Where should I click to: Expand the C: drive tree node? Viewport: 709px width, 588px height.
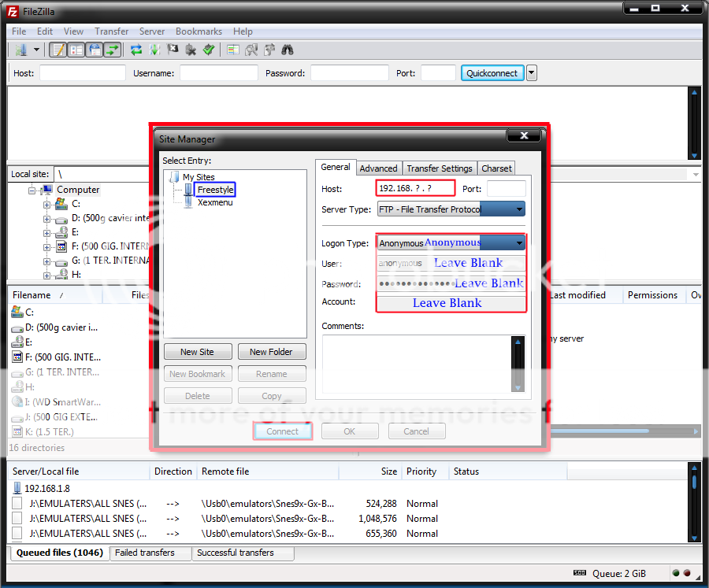46,205
